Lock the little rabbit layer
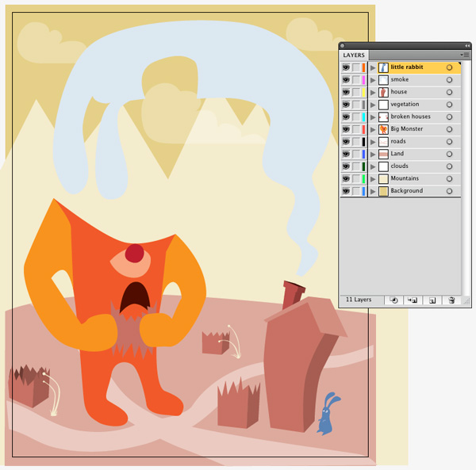This screenshot has width=476, height=470. point(356,67)
